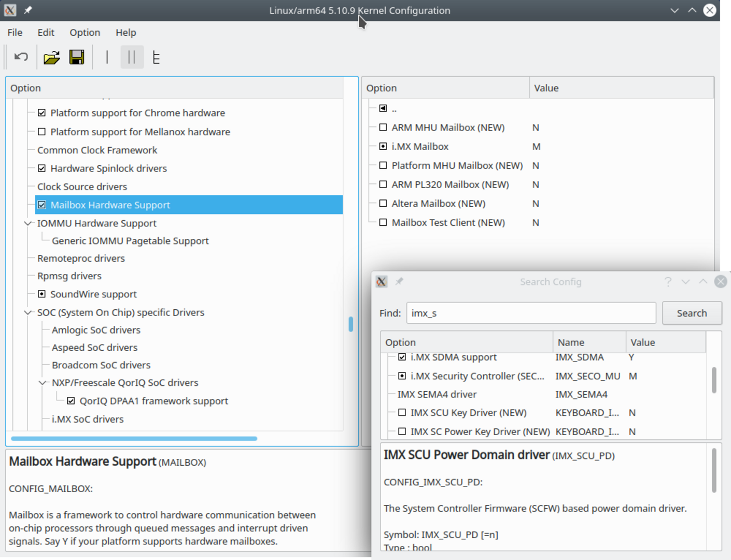Collapse the IOMMU Hardware Support branch
731x560 pixels.
point(27,223)
